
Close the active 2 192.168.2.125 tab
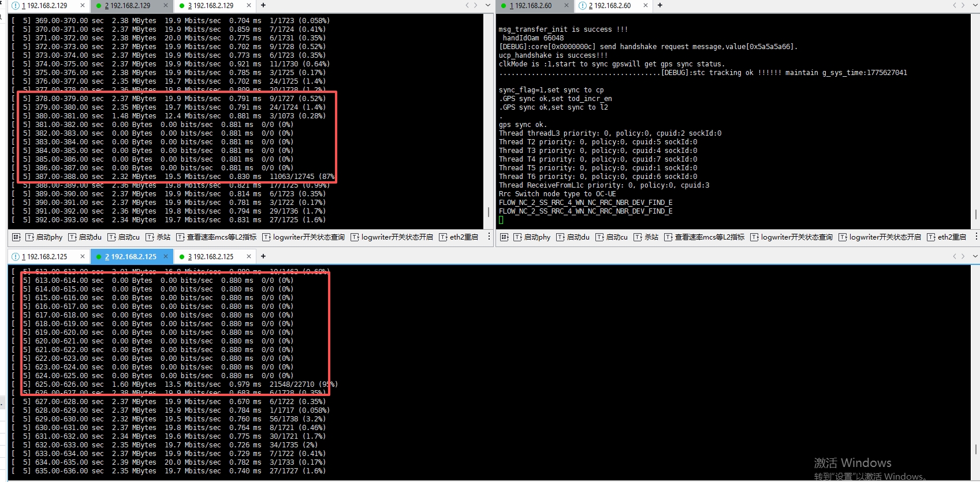point(166,256)
